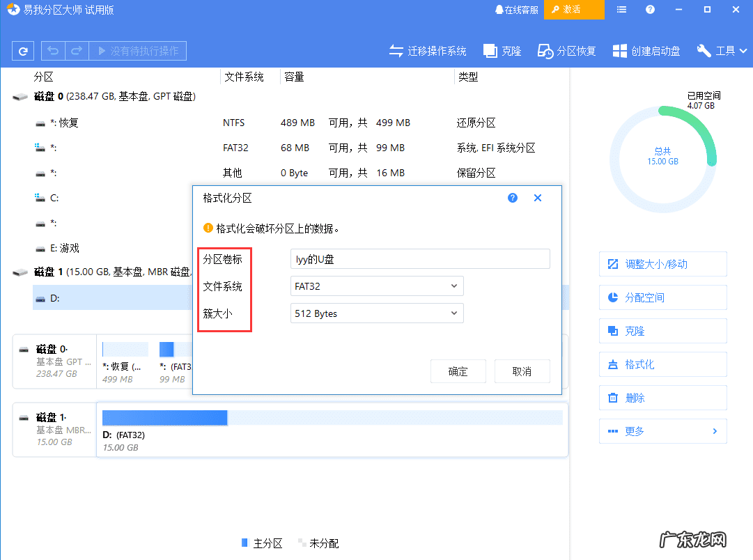Click the 取消 cancel button
The height and width of the screenshot is (560, 753).
tap(522, 371)
